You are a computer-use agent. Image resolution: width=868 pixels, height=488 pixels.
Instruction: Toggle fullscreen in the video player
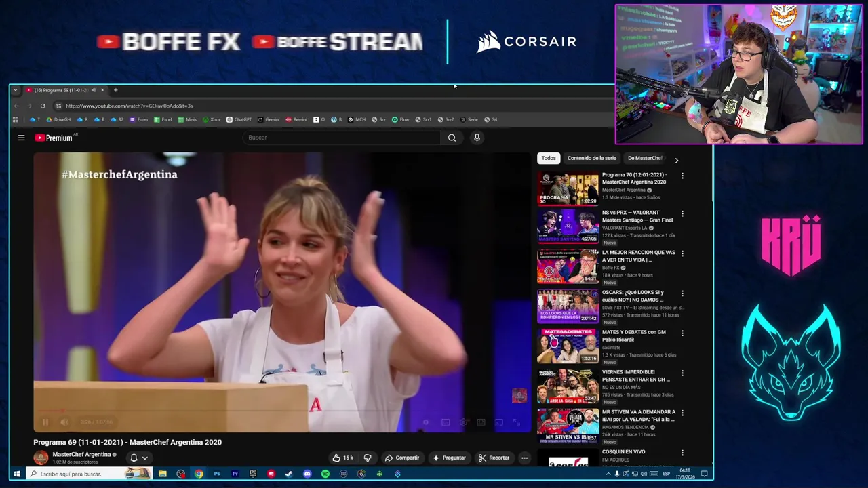tap(516, 422)
